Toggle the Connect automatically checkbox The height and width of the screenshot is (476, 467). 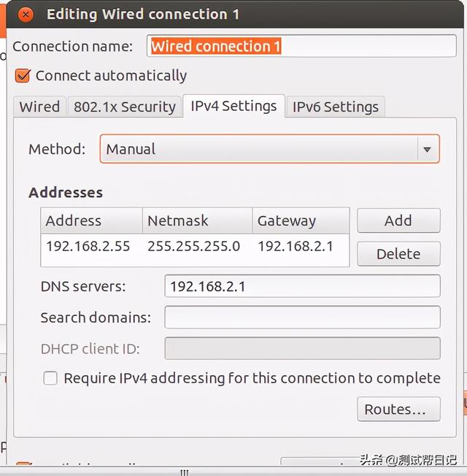pyautogui.click(x=23, y=75)
